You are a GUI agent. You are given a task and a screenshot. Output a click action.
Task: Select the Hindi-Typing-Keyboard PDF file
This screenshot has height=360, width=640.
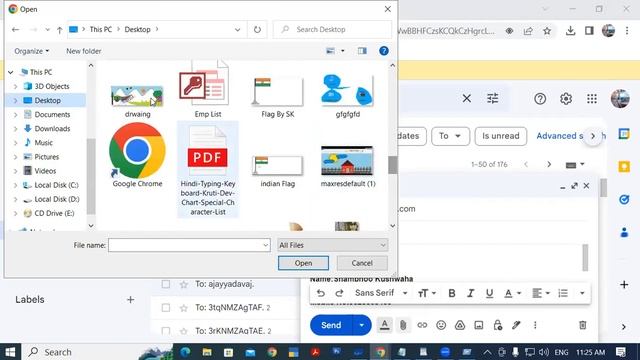[x=208, y=169]
